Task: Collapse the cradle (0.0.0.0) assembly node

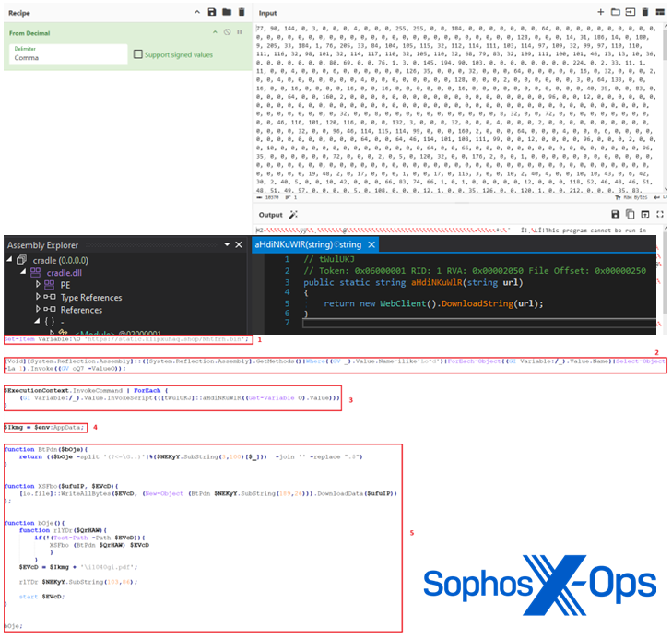Action: click(x=9, y=259)
